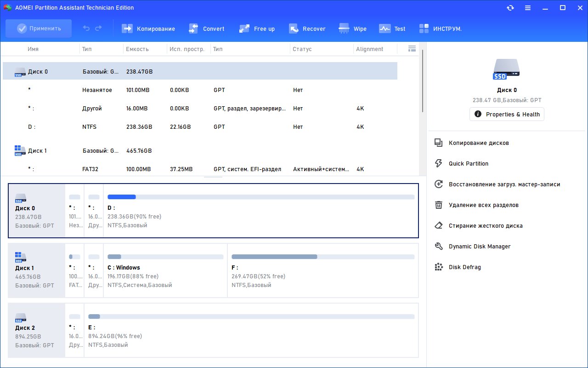The width and height of the screenshot is (588, 368).
Task: Click the refresh icon in title bar
Action: tap(510, 8)
